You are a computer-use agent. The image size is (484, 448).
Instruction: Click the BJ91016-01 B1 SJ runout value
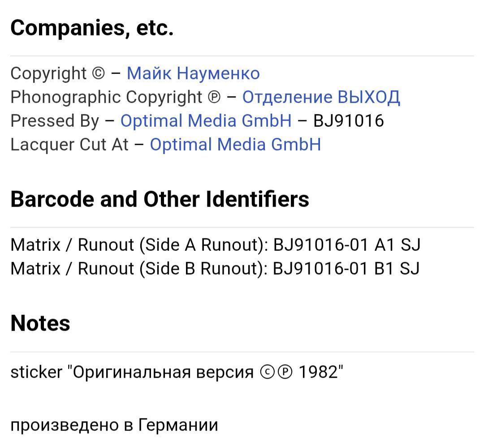tap(346, 268)
